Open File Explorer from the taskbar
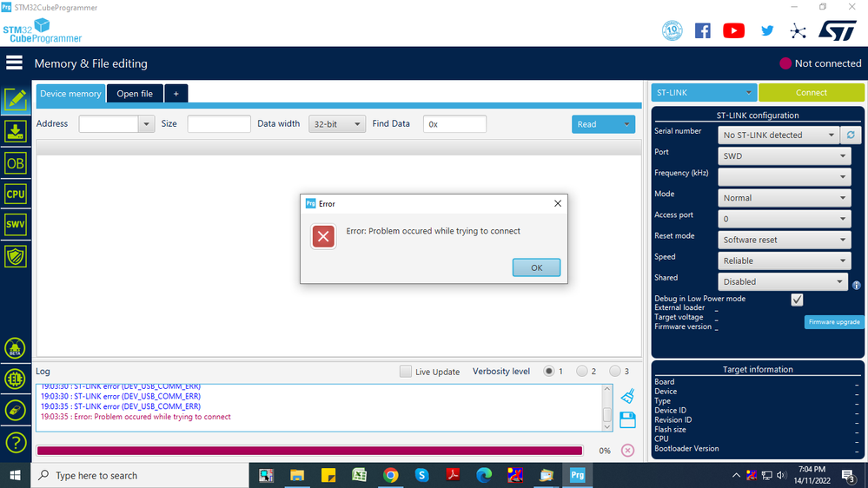The height and width of the screenshot is (488, 868). (297, 475)
